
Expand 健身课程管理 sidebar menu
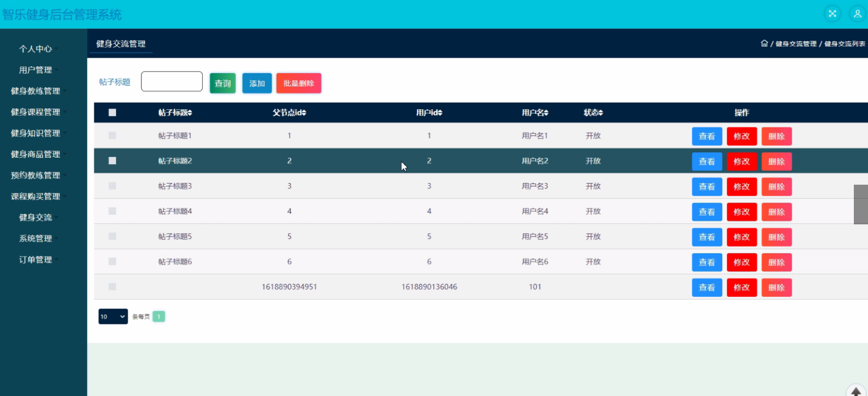(x=35, y=112)
